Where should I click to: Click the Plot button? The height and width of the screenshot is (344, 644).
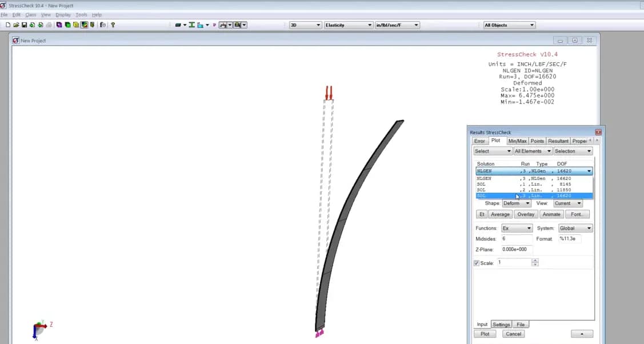point(484,333)
